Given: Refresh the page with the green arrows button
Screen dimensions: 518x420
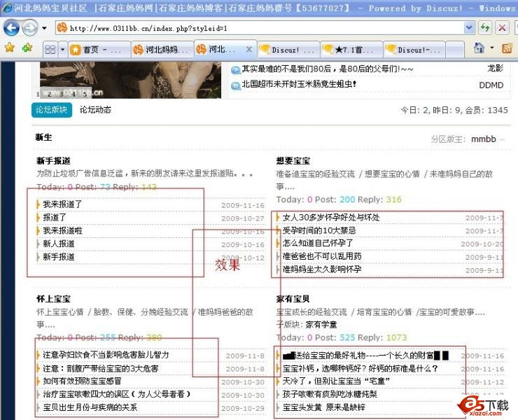Looking at the screenshot, I should click(x=485, y=28).
